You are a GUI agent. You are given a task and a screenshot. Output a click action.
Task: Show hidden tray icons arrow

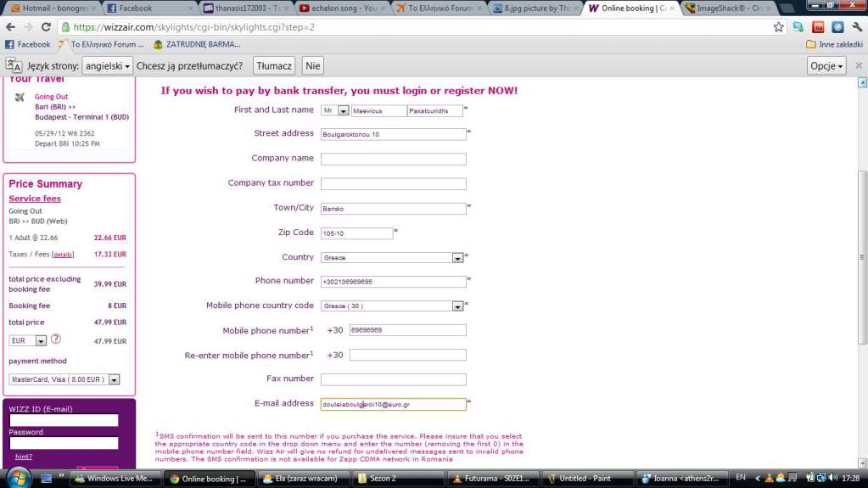(758, 478)
